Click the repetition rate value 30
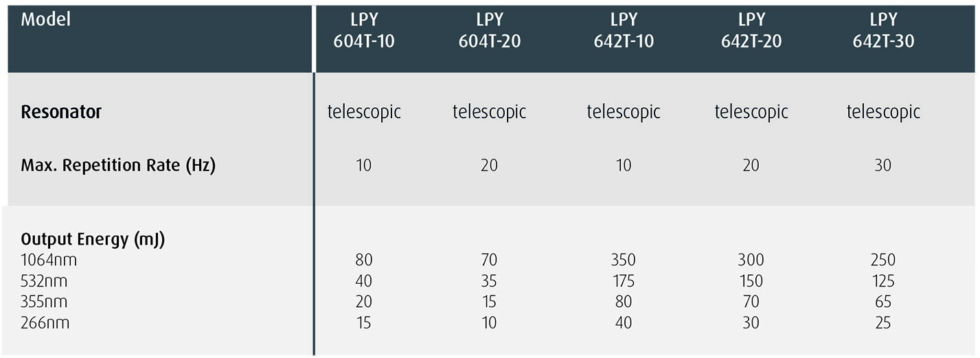 click(882, 166)
